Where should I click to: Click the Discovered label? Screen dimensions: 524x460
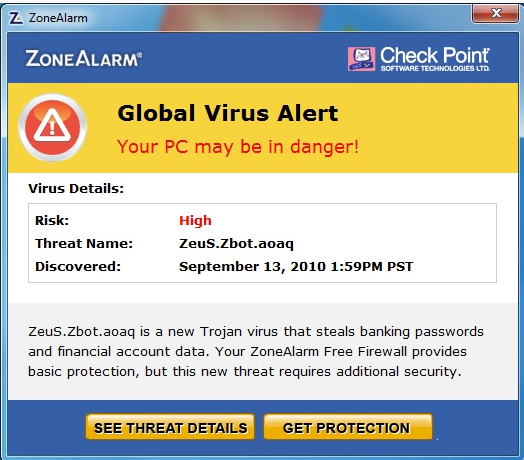[x=78, y=266]
